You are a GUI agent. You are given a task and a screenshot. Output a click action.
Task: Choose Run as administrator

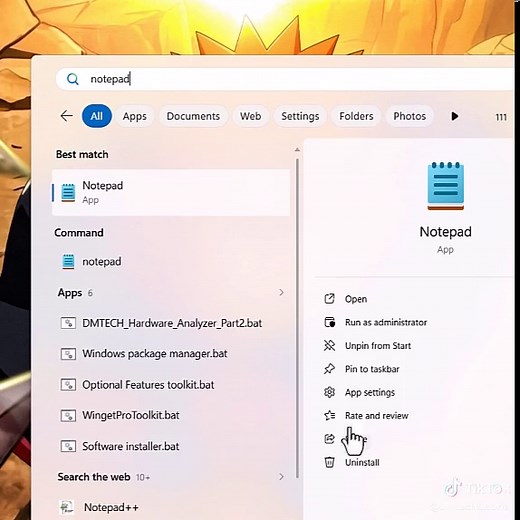coord(386,322)
